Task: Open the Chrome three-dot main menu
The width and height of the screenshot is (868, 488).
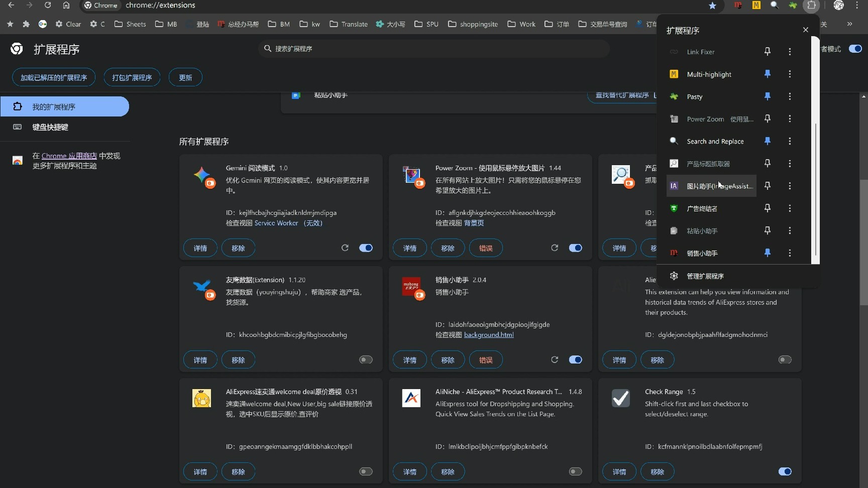Action: tap(857, 5)
